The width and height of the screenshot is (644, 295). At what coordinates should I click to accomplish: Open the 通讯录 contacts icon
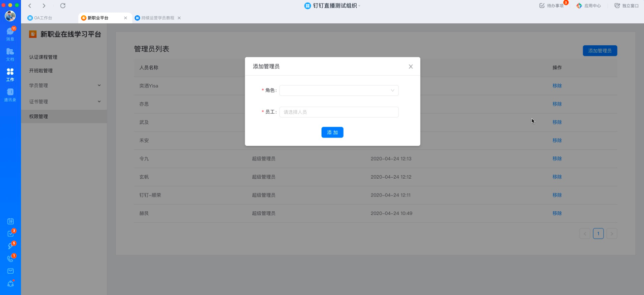[x=10, y=94]
